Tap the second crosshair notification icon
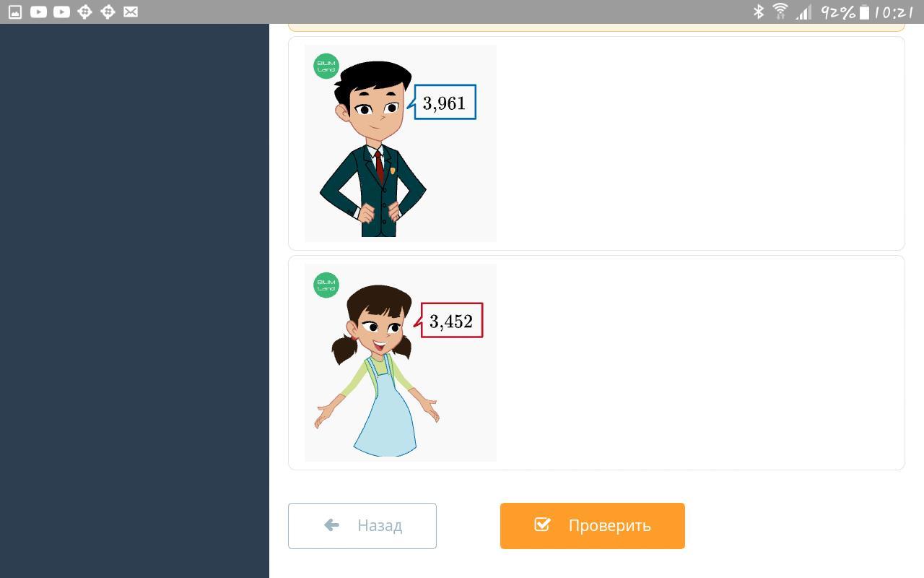This screenshot has width=924, height=578. 108,12
